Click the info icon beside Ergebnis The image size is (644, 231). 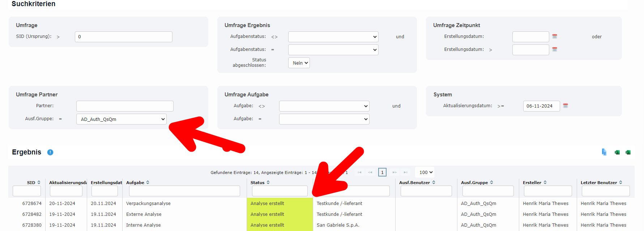50,152
